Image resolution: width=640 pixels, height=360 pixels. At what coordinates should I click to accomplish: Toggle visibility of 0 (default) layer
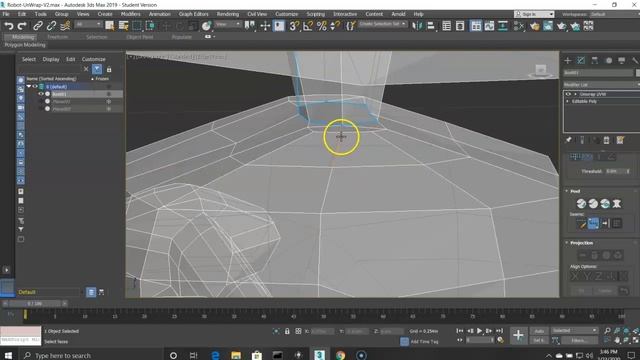[x=35, y=87]
